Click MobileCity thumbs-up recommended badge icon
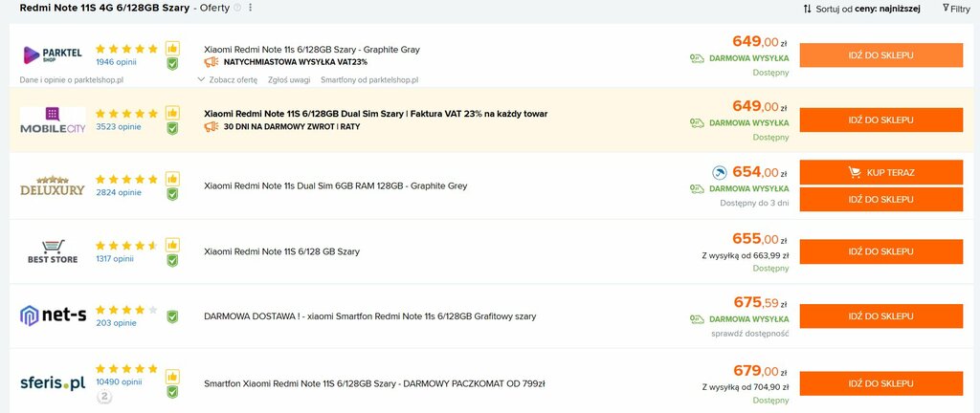 point(172,113)
